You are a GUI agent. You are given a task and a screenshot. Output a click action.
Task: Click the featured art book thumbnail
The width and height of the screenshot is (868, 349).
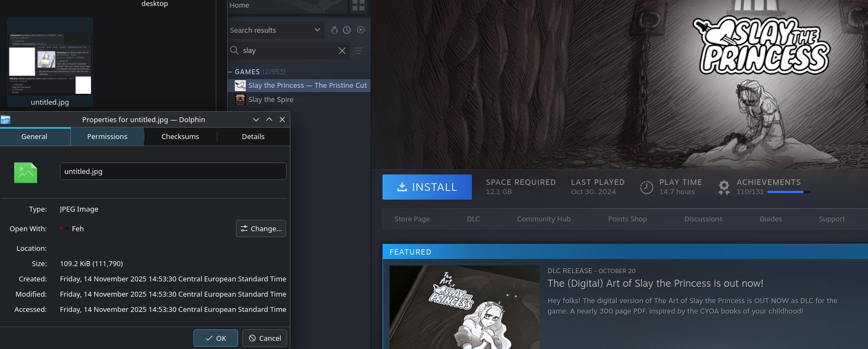(464, 307)
